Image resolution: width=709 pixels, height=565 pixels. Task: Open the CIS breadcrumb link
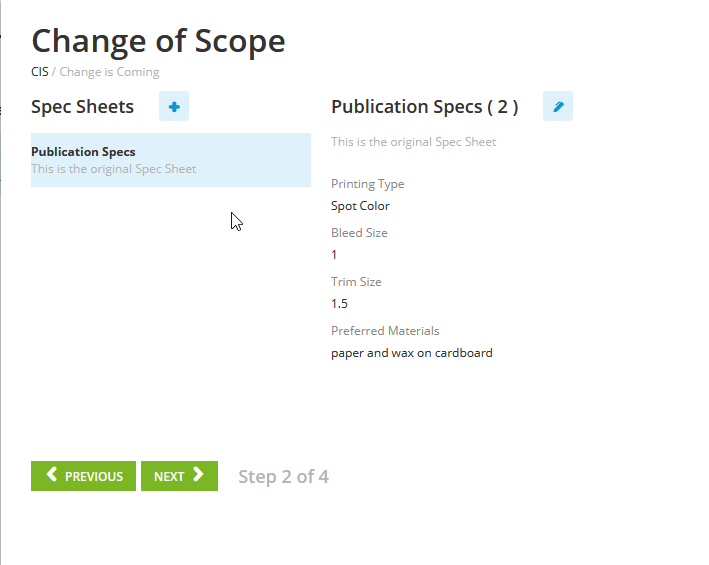click(x=40, y=72)
